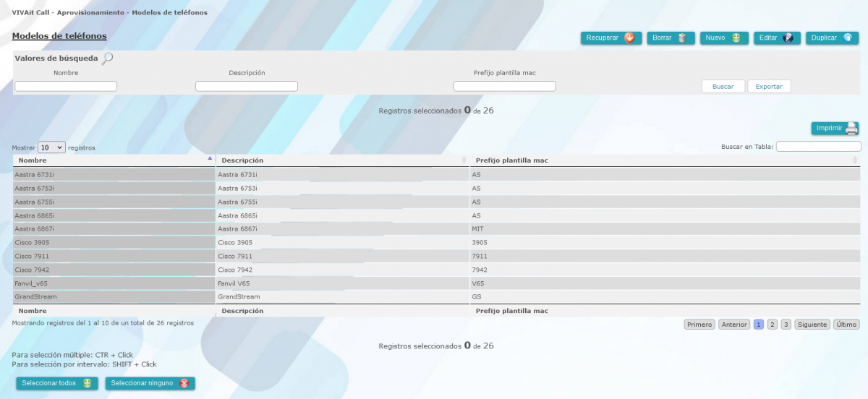Viewport: 868px width, 399px height.
Task: Select the Cisco 7942 row name
Action: (114, 270)
